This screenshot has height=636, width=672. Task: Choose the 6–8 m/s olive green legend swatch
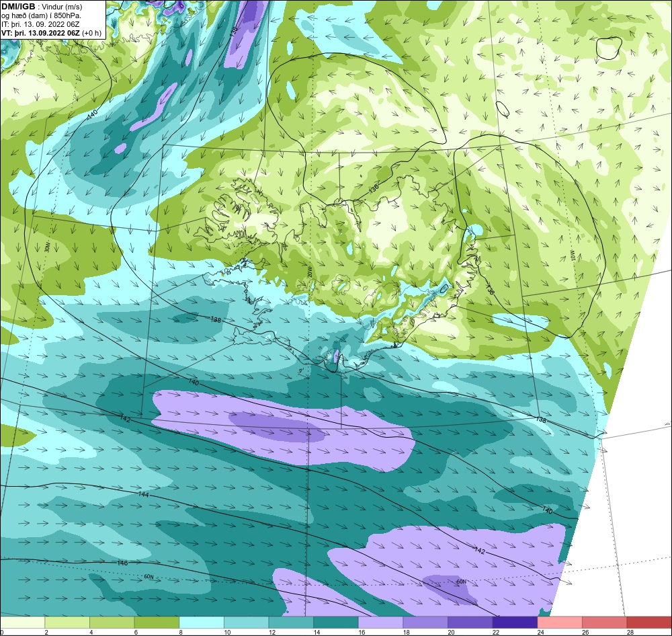click(x=157, y=623)
